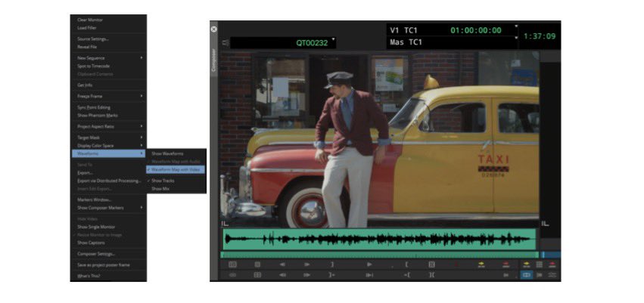
Task: Uncheck Waveform Map with Video
Action: click(176, 169)
